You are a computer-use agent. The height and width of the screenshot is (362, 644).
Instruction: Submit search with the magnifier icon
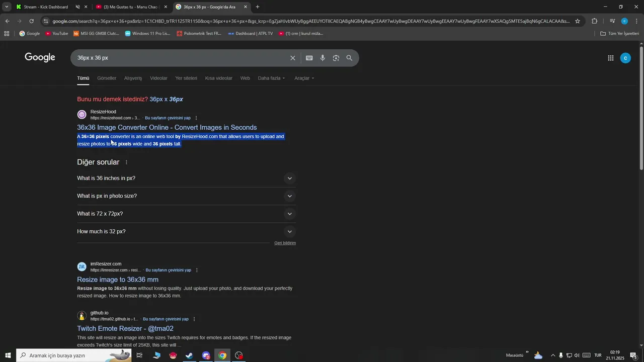point(349,58)
